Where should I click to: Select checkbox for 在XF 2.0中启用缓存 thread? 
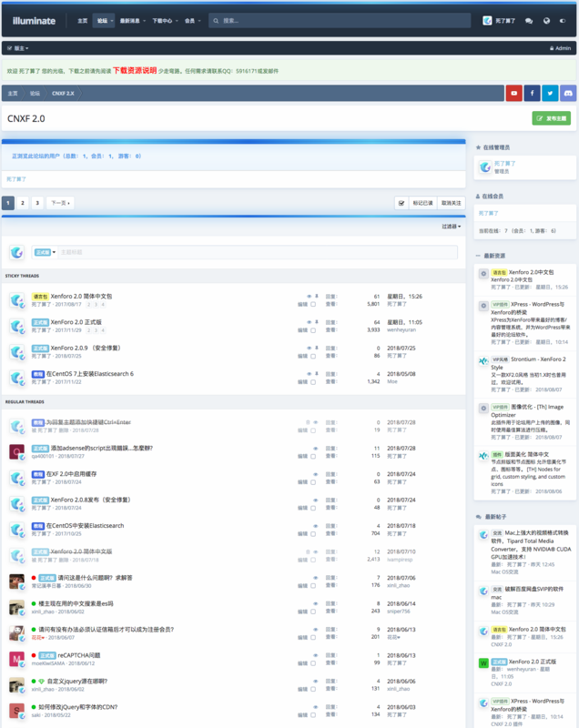click(x=313, y=482)
